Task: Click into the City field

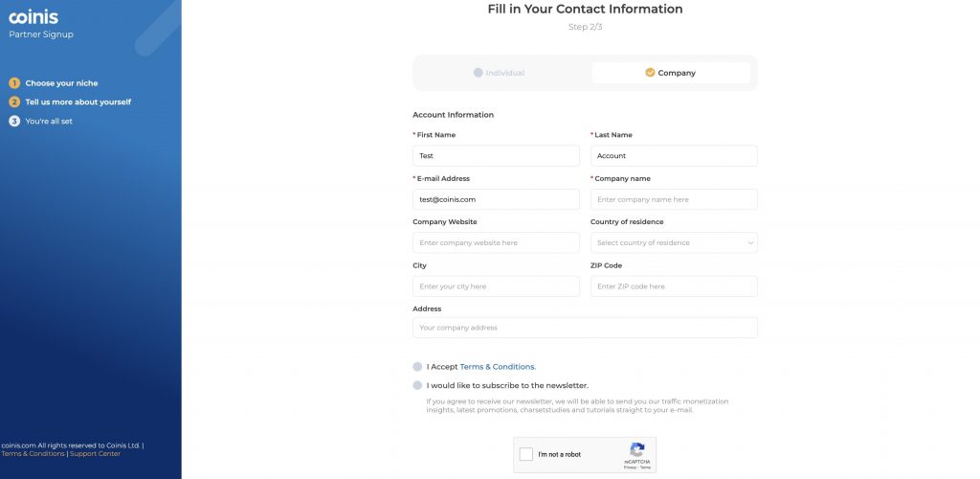Action: pyautogui.click(x=496, y=286)
